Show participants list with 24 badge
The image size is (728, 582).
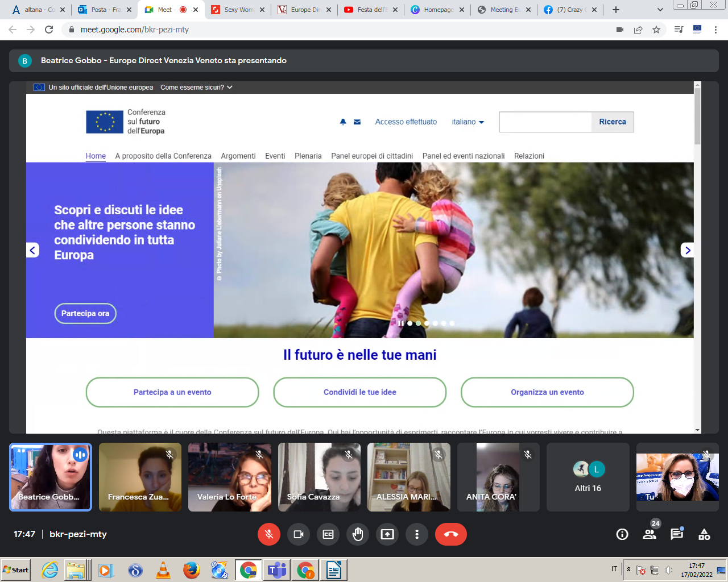[650, 534]
